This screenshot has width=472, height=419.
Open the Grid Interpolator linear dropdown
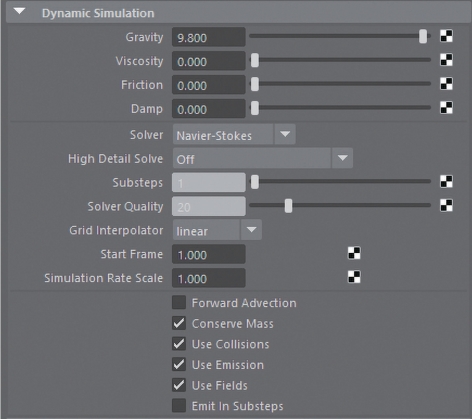[217, 230]
